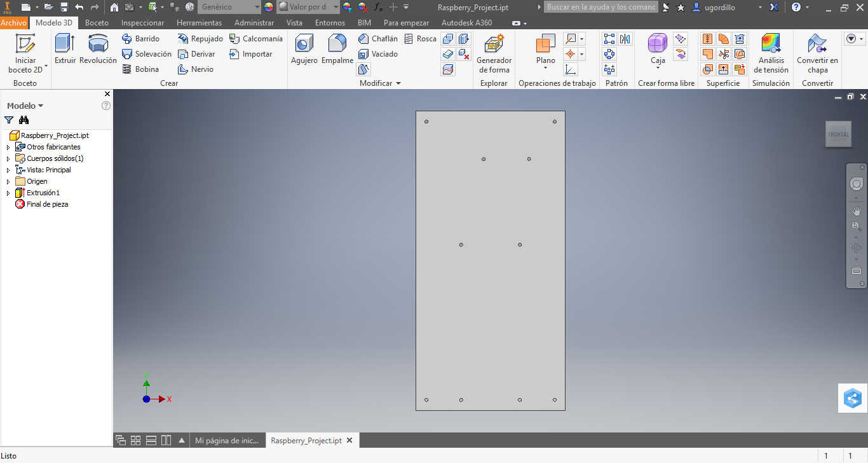Open the Home icon in quick access toolbar
Screen dimensions: 868x463
[x=114, y=7]
